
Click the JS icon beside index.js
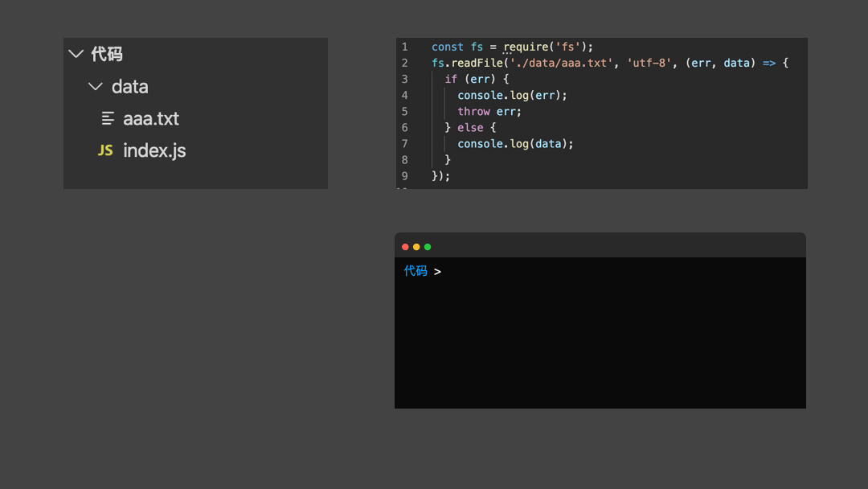point(105,150)
